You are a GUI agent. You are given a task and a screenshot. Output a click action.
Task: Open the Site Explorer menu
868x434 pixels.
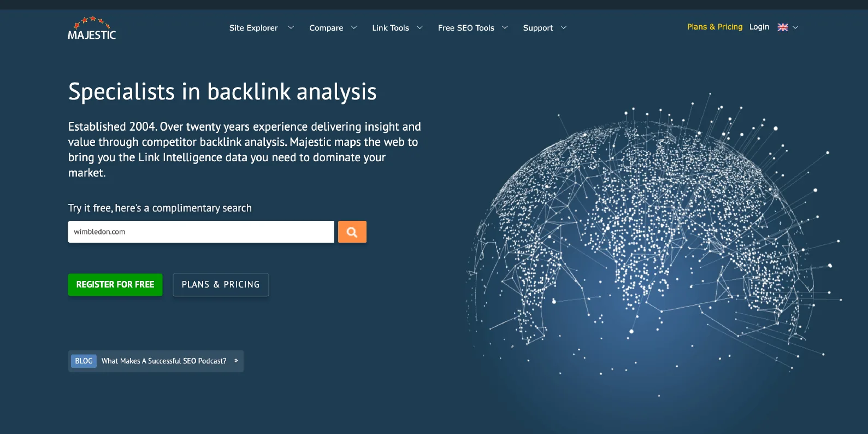point(253,28)
